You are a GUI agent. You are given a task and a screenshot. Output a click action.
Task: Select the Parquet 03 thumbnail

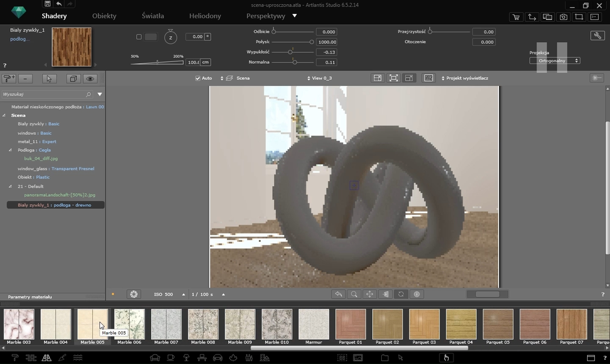click(425, 325)
